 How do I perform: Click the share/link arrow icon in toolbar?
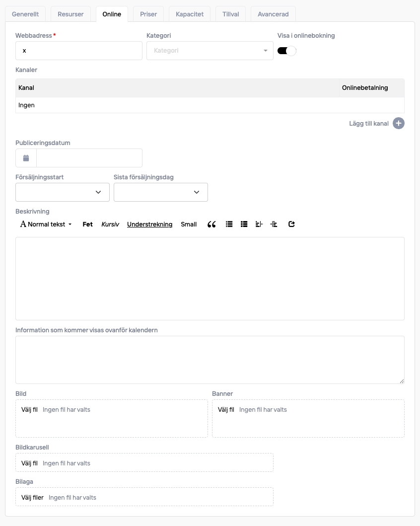pyautogui.click(x=291, y=225)
